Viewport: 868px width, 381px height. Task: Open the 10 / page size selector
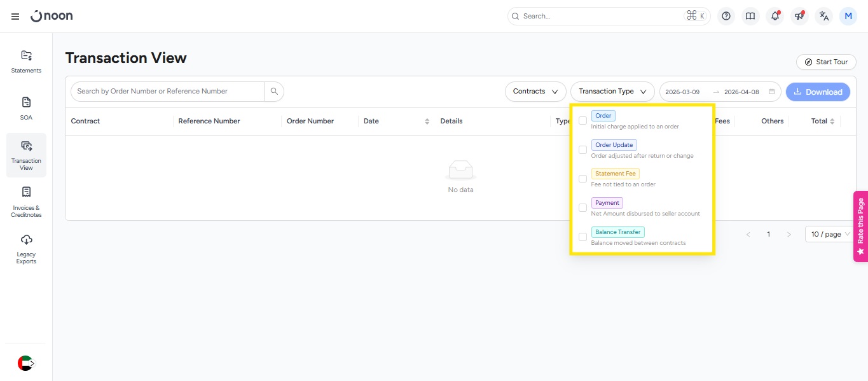(x=830, y=235)
